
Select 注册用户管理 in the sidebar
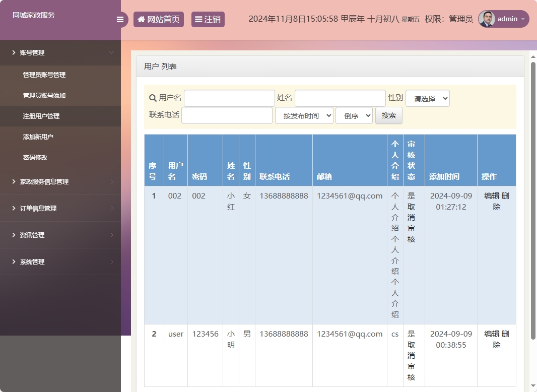pos(42,116)
